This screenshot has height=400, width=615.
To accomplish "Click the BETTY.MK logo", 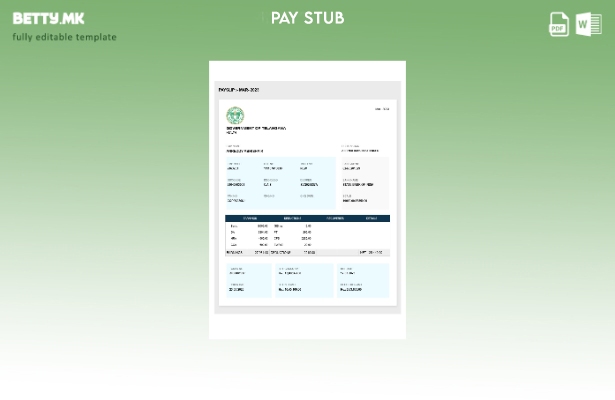I will (48, 18).
